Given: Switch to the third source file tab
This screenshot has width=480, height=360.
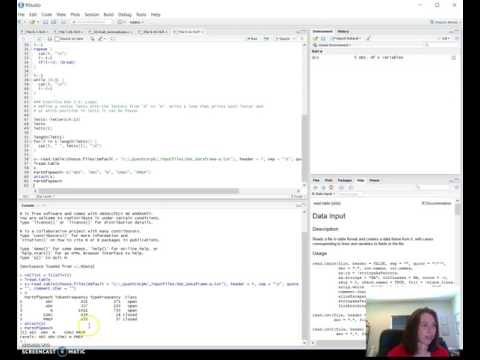Looking at the screenshot, I should (x=110, y=32).
